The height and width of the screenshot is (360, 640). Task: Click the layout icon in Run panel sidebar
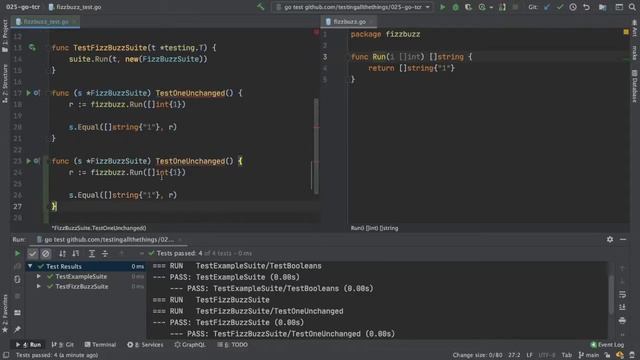pos(17,313)
